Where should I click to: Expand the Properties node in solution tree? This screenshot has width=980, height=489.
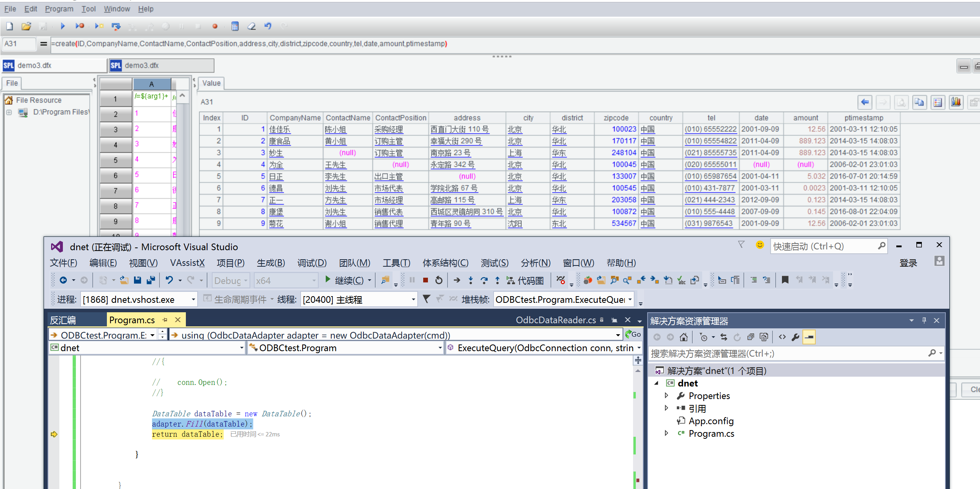pos(666,396)
